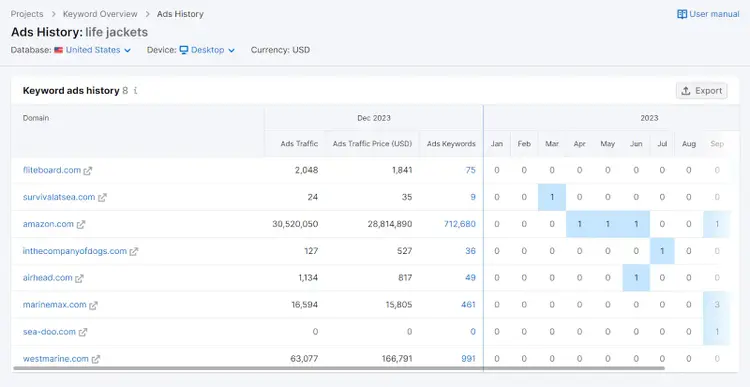Export the keyword ads history
The image size is (750, 387).
pyautogui.click(x=702, y=91)
